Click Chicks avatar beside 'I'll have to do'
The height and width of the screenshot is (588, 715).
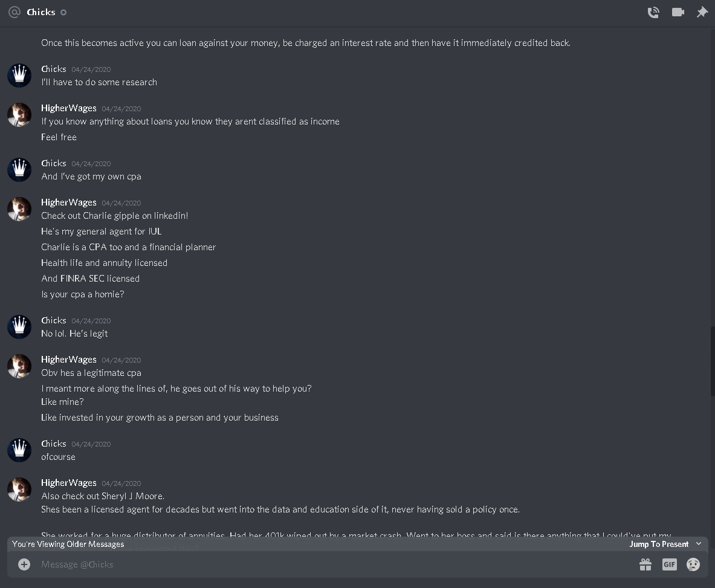point(19,76)
